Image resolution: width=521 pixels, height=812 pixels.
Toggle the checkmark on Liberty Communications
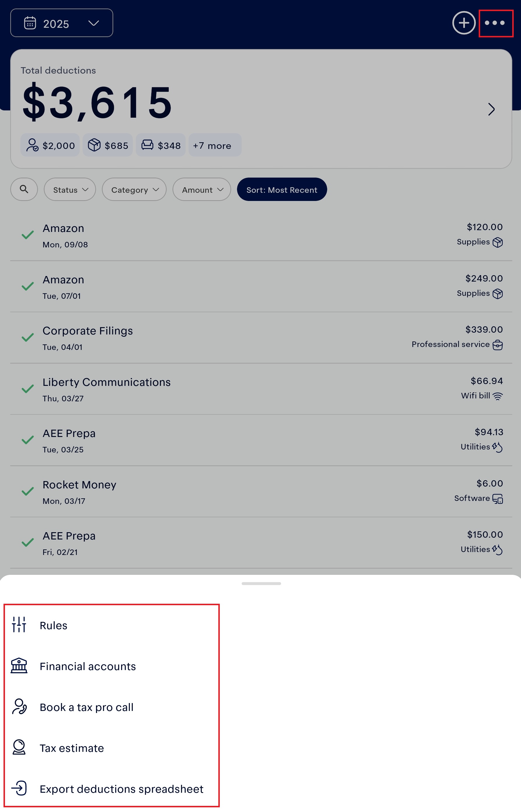[x=28, y=389]
